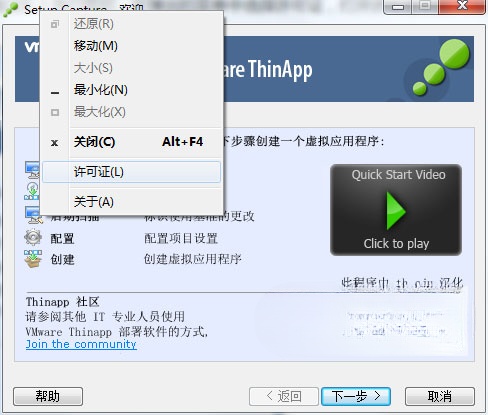Choose 最小化(N) in the window menu

point(131,90)
